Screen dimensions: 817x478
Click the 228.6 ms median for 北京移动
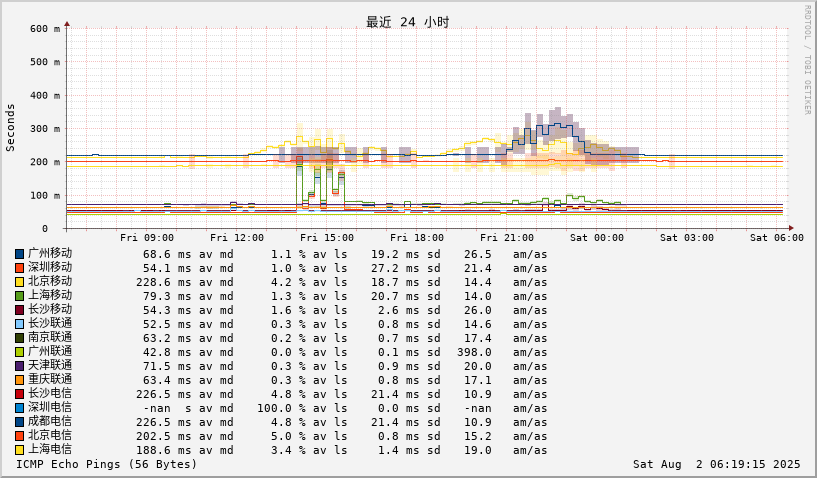tap(164, 283)
